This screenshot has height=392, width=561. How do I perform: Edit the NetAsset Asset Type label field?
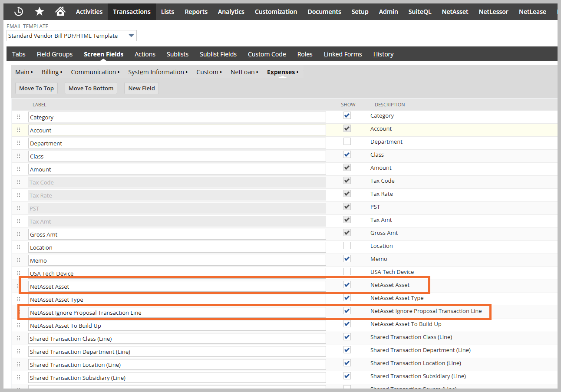(x=177, y=300)
